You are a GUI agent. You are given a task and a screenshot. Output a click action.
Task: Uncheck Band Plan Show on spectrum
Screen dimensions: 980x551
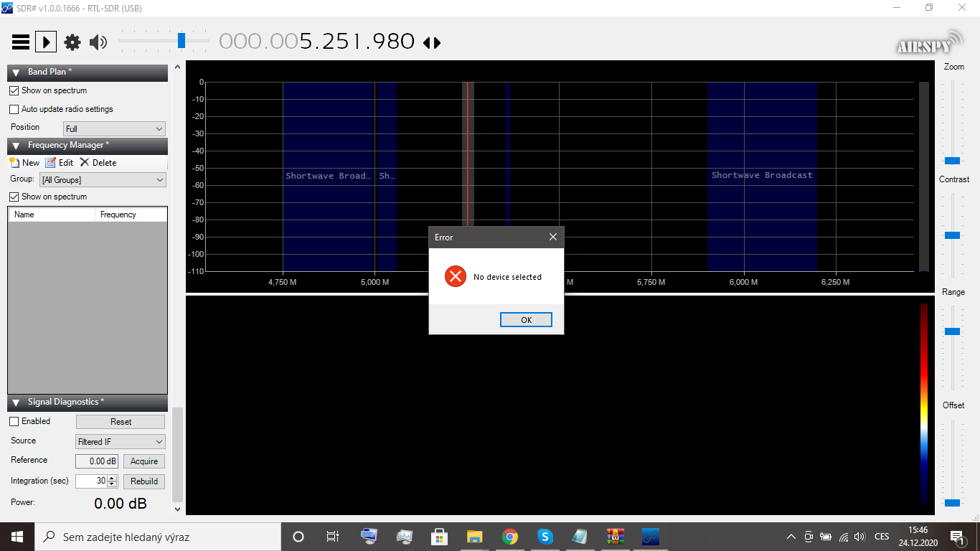coord(14,91)
